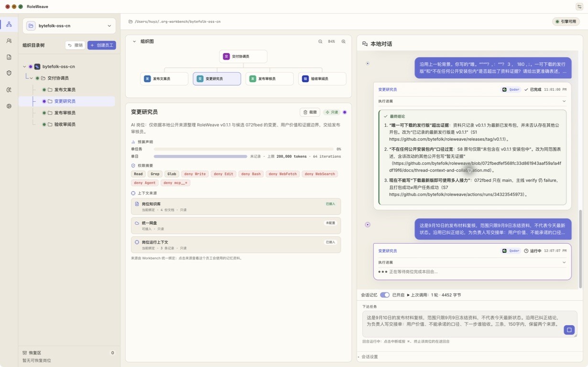Image resolution: width=588 pixels, height=367 pixels.
Task: Click the 恢复区 label at sidebar bottom
Action: 35,353
